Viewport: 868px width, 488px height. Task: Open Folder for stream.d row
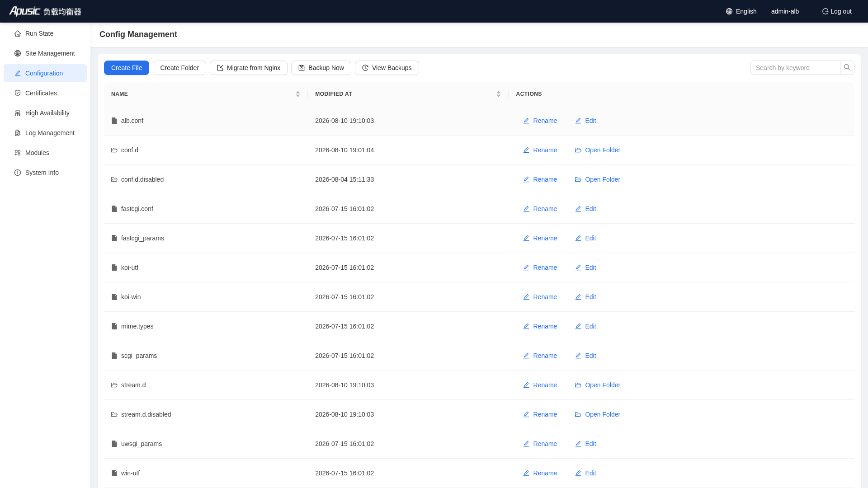598,385
